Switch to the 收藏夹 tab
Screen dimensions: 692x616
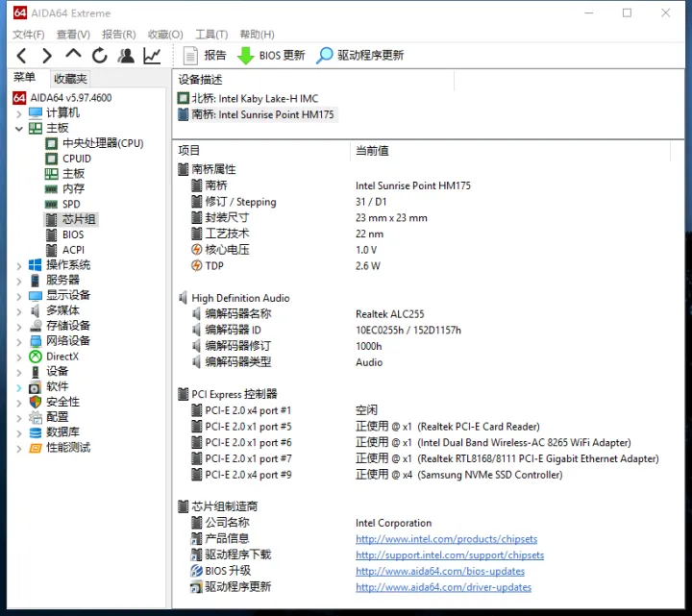70,79
